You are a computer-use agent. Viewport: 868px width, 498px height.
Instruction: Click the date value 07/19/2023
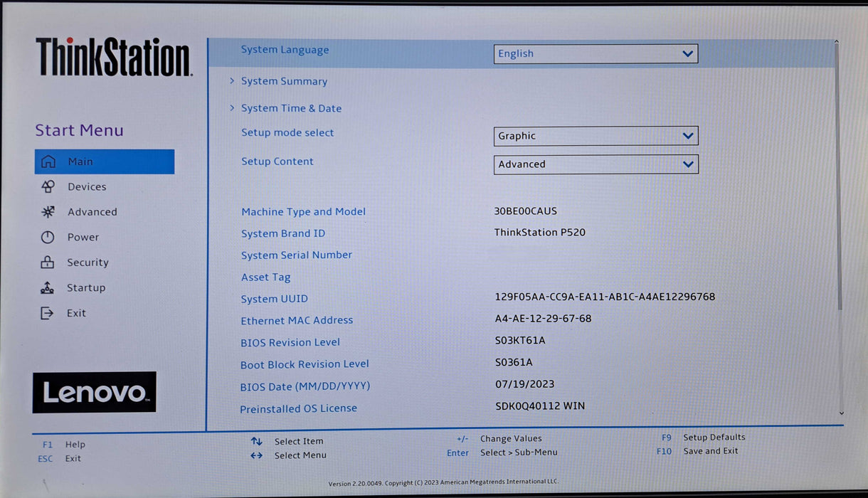pos(525,384)
